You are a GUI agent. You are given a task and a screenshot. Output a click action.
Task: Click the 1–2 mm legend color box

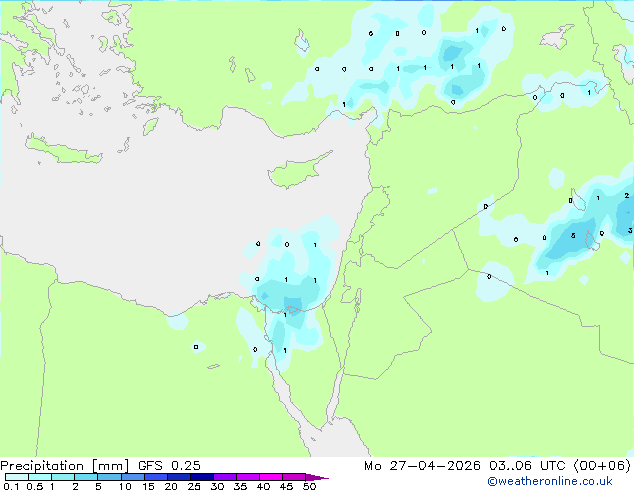(63, 477)
